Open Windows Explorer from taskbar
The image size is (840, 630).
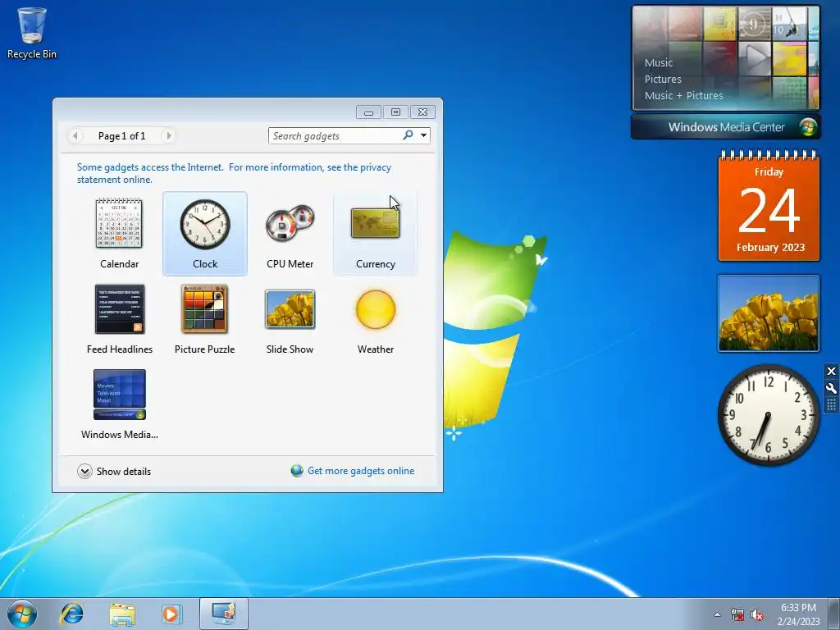click(x=122, y=614)
